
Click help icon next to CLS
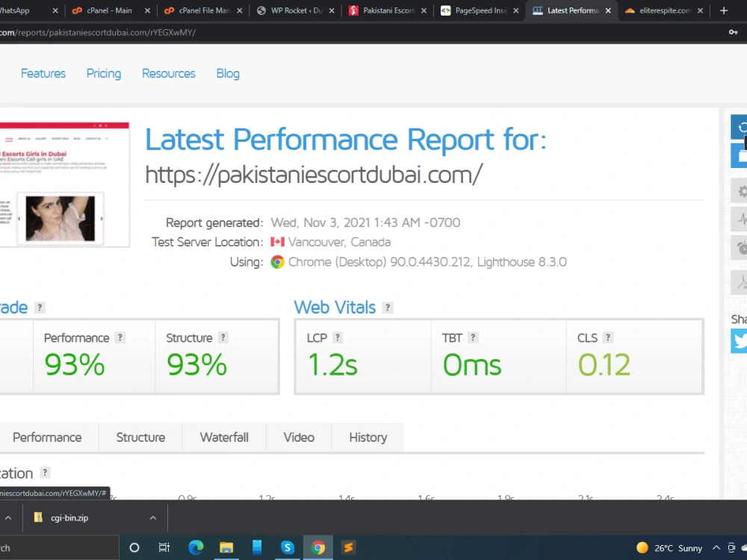pos(608,337)
